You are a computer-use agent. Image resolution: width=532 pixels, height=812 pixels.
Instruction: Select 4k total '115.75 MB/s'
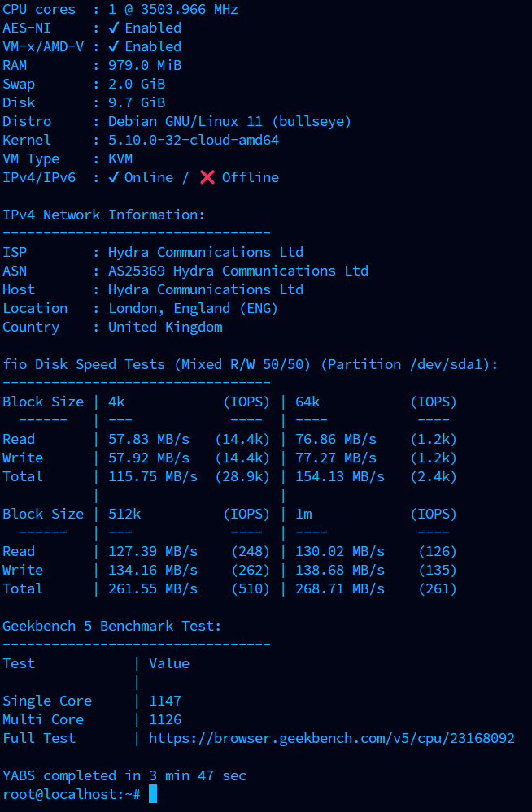click(x=153, y=476)
